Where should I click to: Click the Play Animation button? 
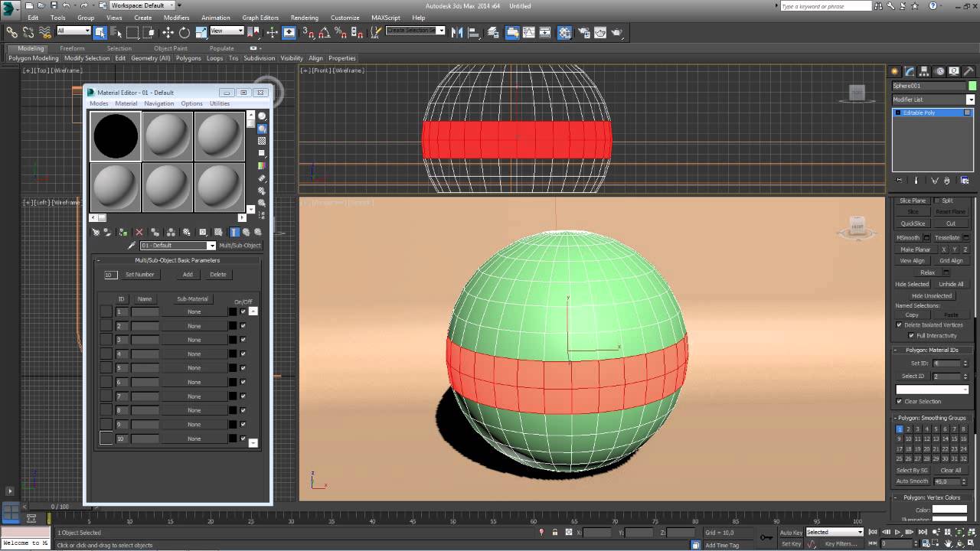(898, 532)
